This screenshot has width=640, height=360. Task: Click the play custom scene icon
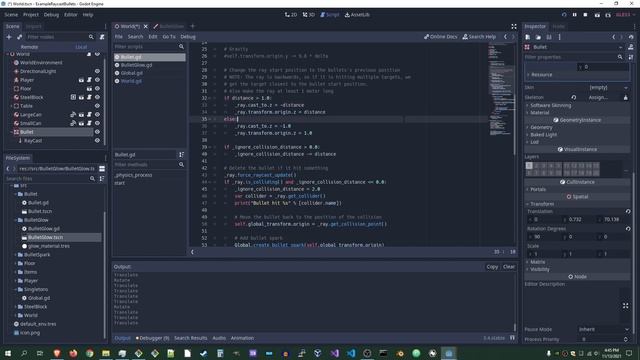pos(608,15)
